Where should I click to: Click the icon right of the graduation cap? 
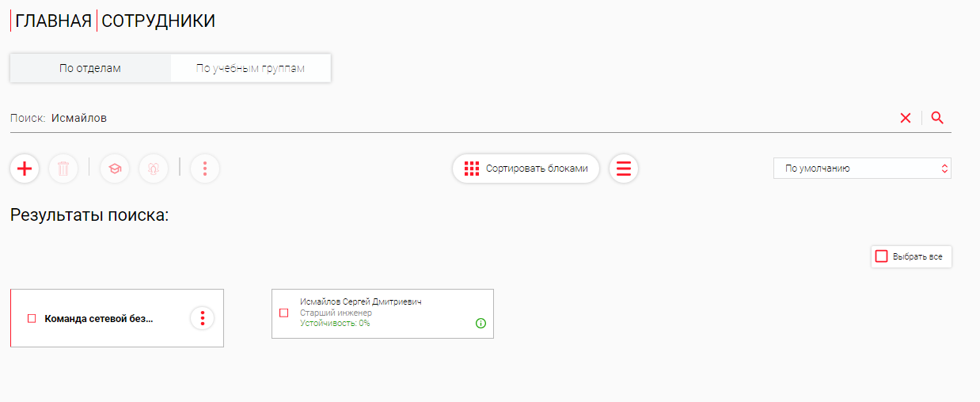[154, 169]
